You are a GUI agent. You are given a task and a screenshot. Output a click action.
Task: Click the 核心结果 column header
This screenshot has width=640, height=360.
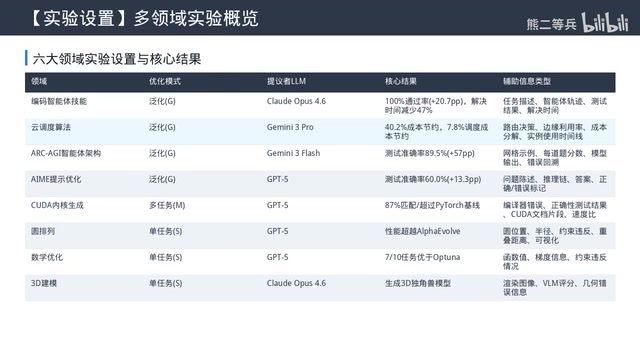tap(400, 81)
